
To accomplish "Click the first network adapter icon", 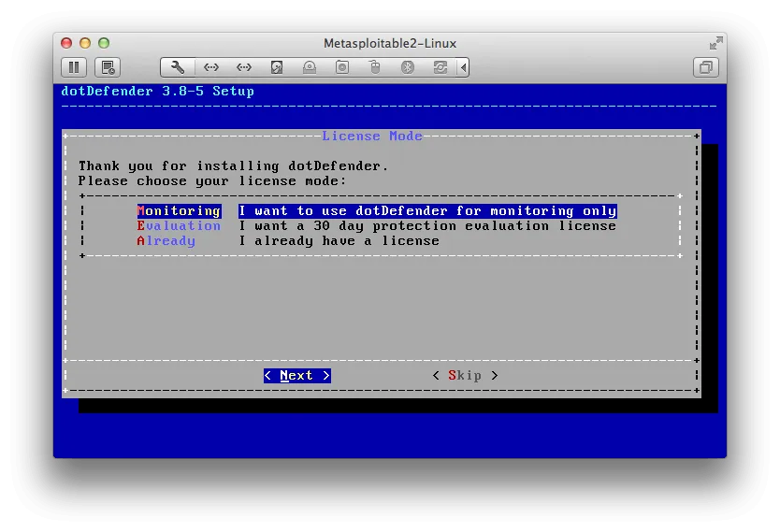I will (211, 67).
